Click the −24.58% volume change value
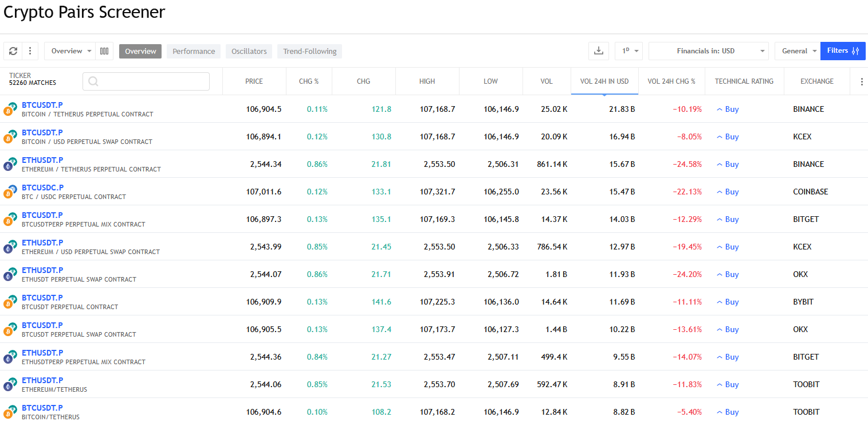This screenshot has height=425, width=868. coord(687,164)
